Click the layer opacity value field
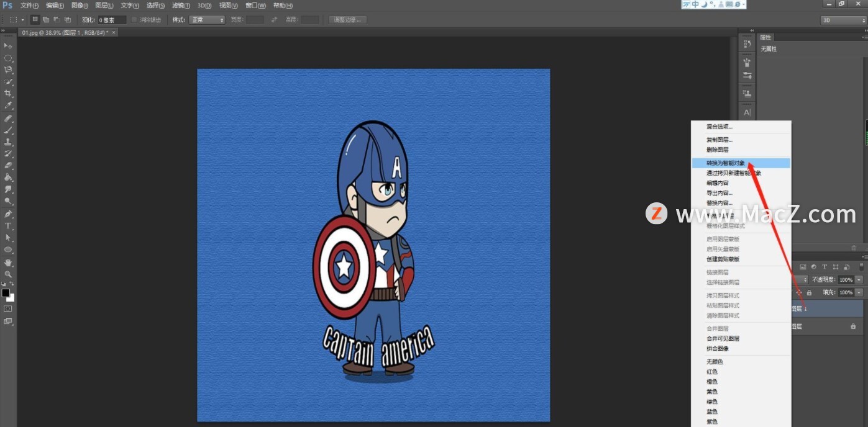Viewport: 868px width, 427px height. coord(846,280)
